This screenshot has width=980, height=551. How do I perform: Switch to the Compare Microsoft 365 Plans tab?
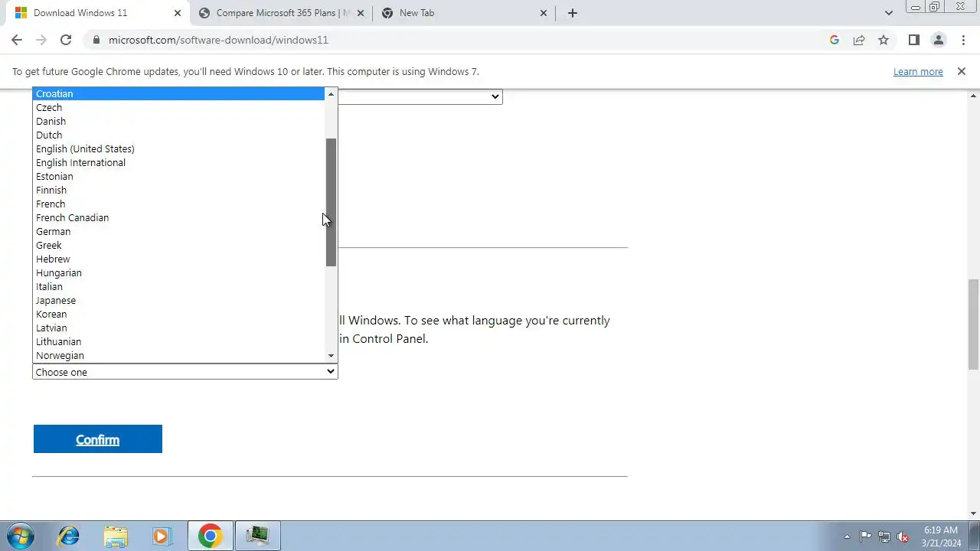point(282,13)
